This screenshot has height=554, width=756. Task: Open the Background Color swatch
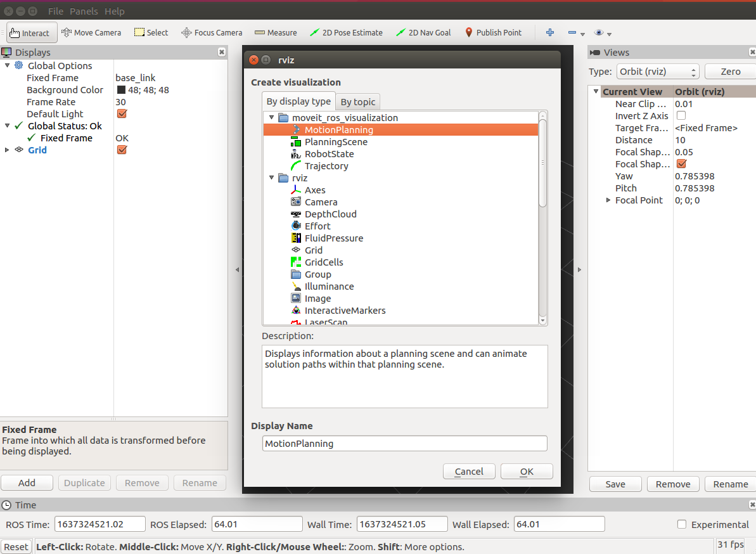[x=122, y=89]
